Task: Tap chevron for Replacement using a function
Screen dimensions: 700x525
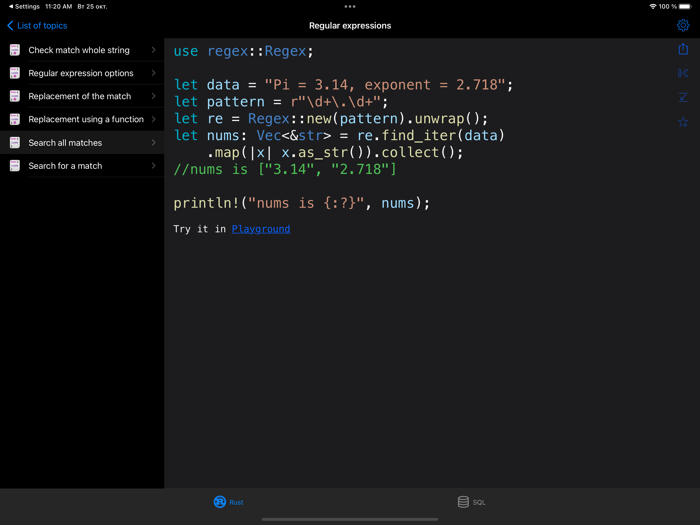Action: point(154,120)
